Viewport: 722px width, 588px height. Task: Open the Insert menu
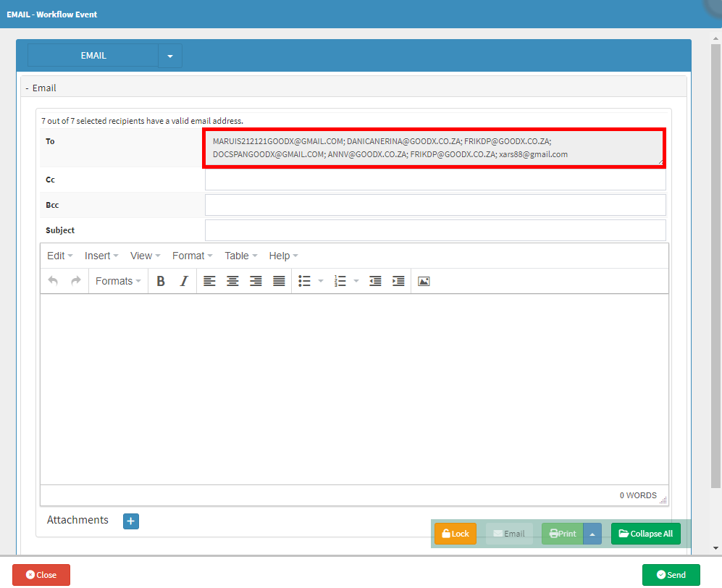point(101,256)
